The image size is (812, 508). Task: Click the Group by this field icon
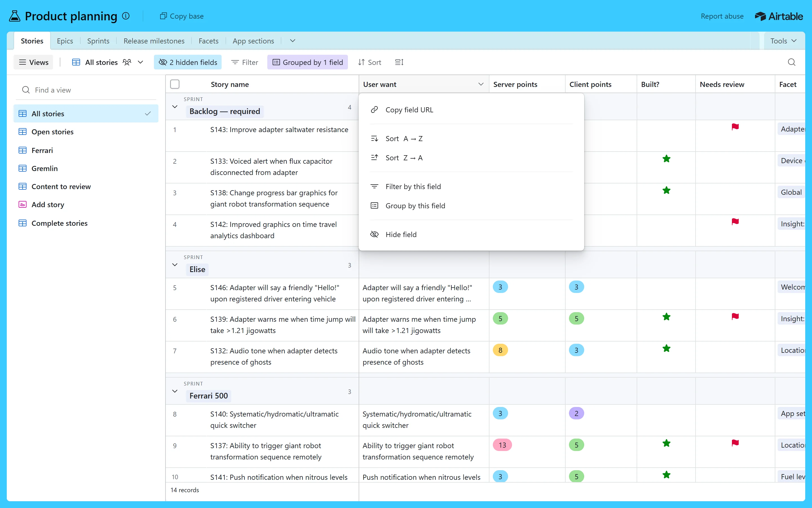[x=374, y=206]
